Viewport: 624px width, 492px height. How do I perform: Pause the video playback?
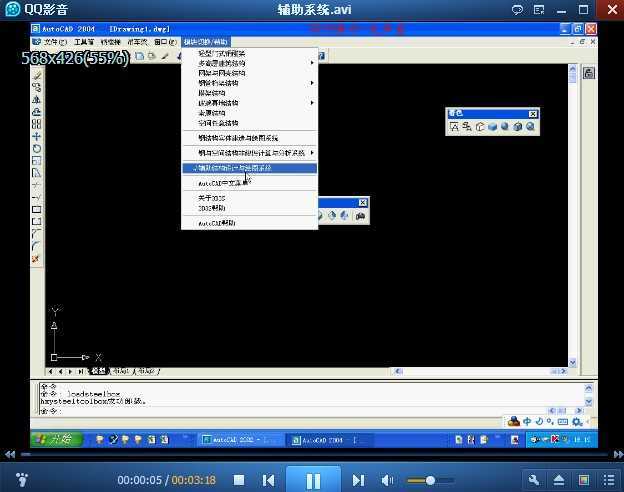point(314,481)
